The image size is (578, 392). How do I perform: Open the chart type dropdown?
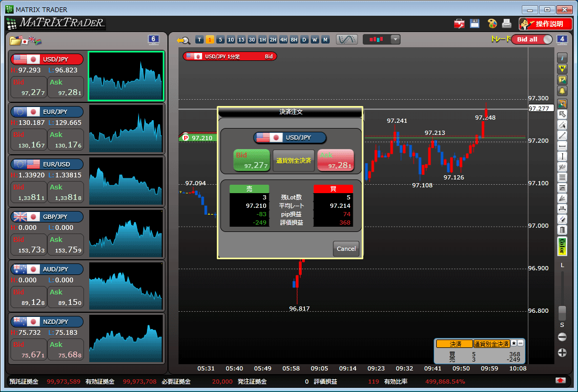coord(395,39)
